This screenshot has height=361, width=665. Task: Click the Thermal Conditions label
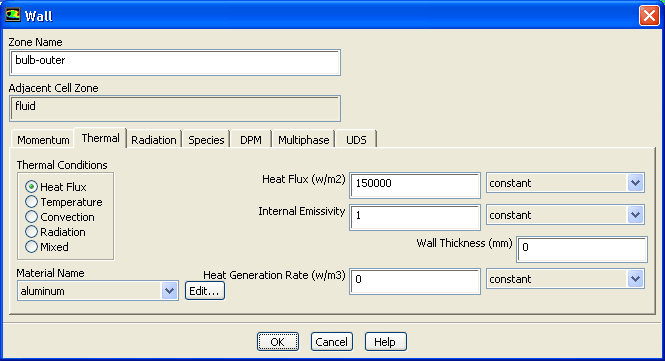pos(62,165)
